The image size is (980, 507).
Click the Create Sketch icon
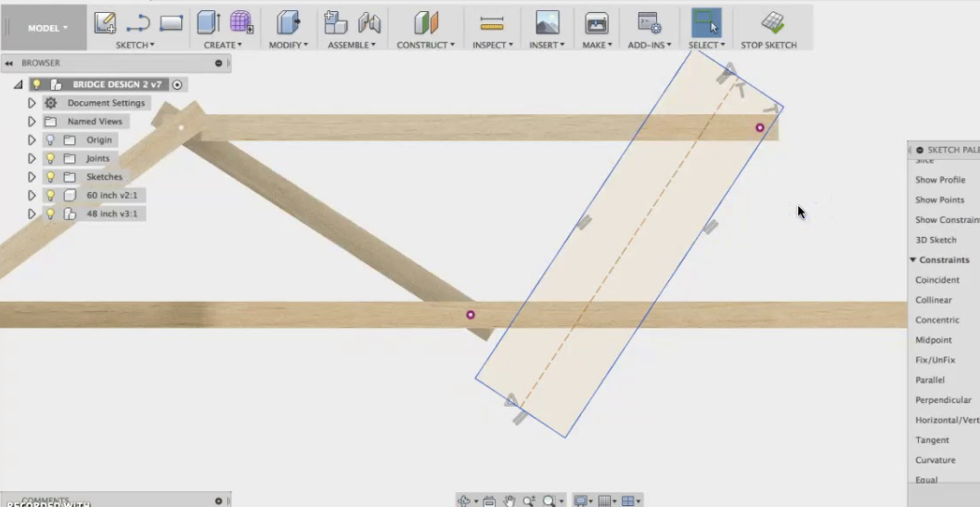click(x=106, y=22)
